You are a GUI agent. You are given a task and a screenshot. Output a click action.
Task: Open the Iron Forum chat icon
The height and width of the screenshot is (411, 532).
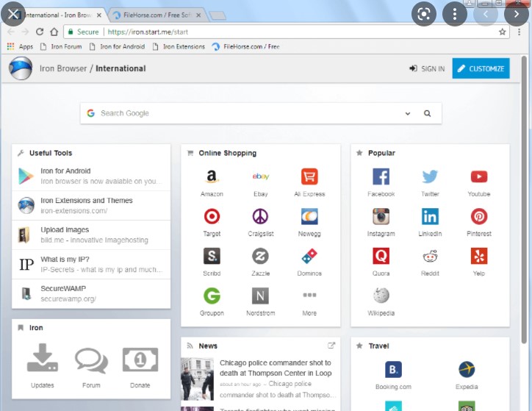91,360
